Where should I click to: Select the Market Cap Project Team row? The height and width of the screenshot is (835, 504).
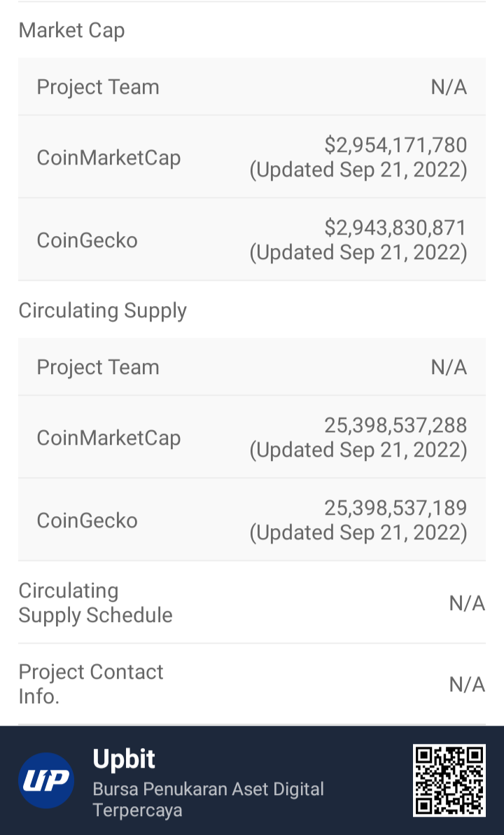252,87
